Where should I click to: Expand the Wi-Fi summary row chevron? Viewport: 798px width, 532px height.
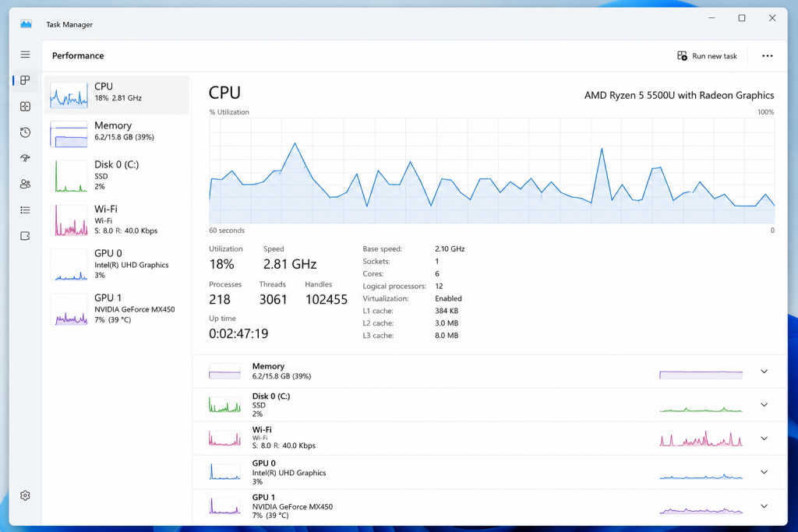tap(764, 439)
